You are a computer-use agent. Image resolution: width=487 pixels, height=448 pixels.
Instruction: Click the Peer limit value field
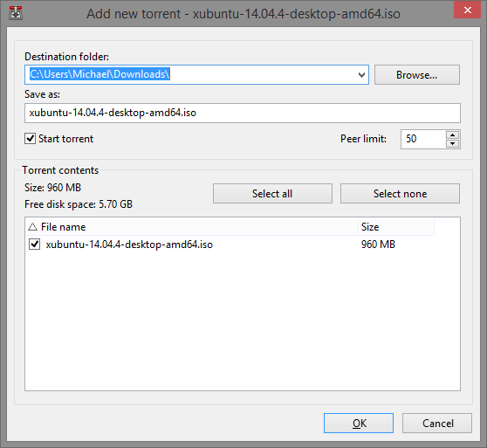coord(423,139)
